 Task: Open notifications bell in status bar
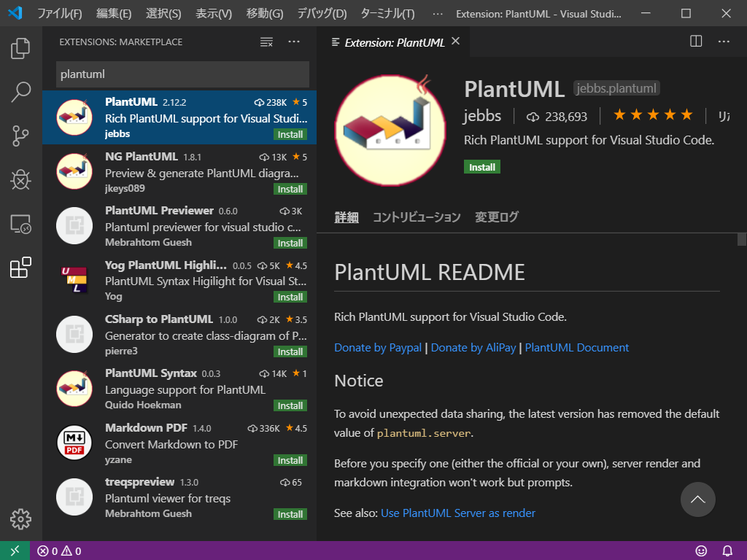[x=727, y=551]
